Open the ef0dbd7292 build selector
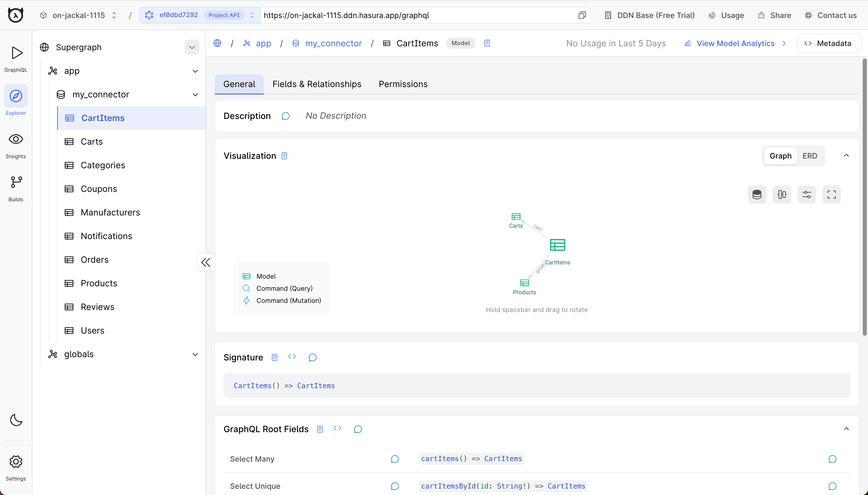This screenshot has height=495, width=868. pos(200,15)
